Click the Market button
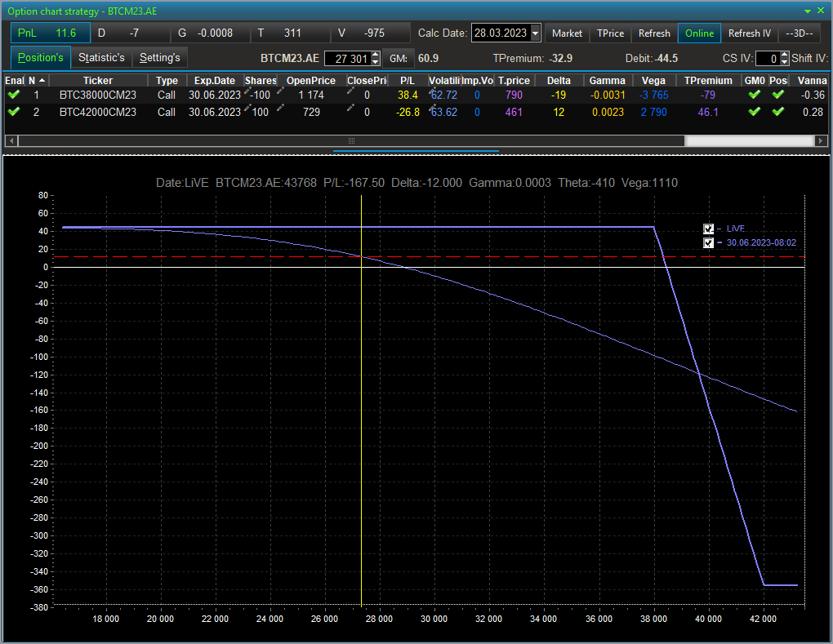Viewport: 833px width, 644px height. pos(567,33)
